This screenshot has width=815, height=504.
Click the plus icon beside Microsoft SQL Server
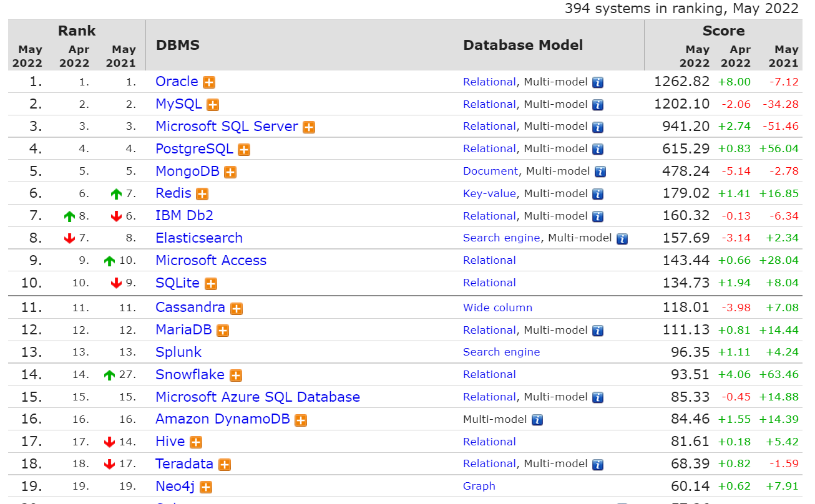[x=309, y=127]
